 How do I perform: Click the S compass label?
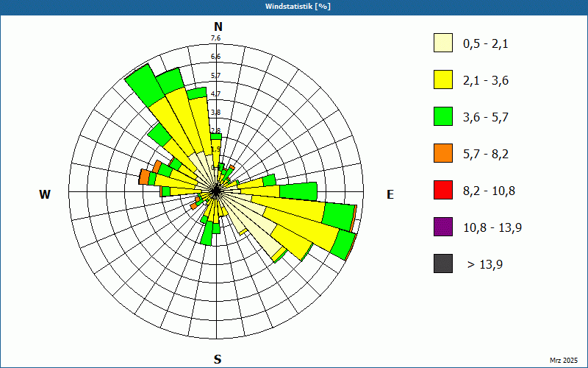click(x=218, y=359)
